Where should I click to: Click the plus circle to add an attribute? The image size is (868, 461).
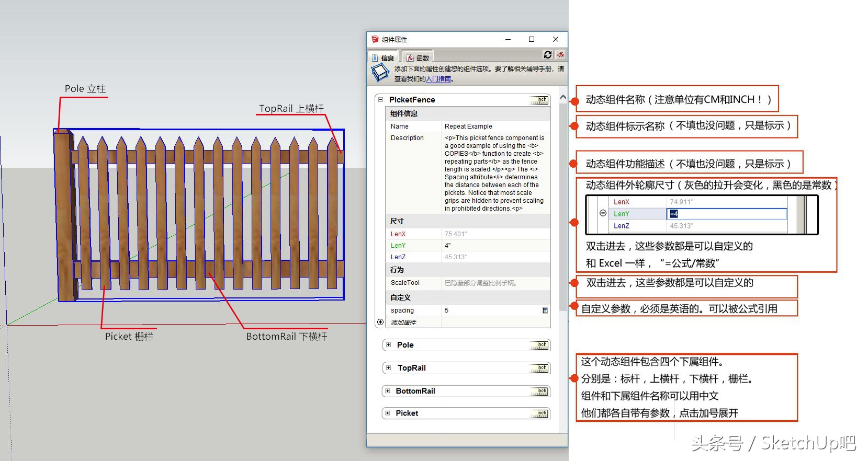pos(380,322)
